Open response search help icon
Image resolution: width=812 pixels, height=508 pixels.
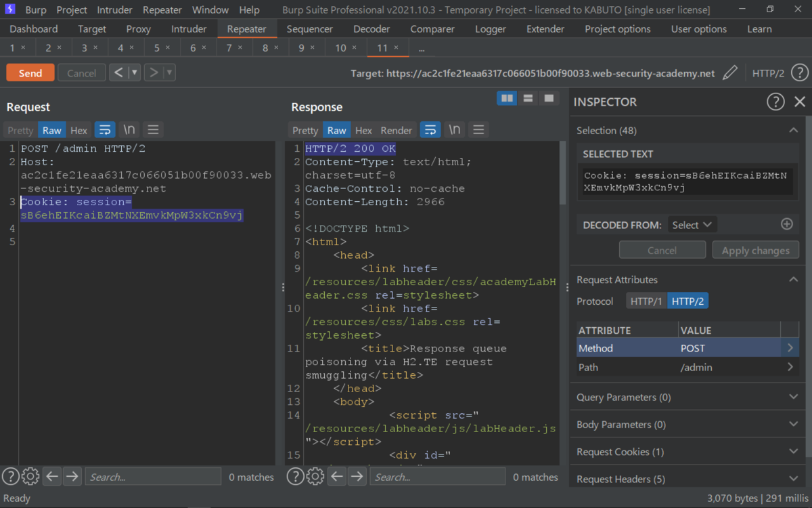[295, 477]
